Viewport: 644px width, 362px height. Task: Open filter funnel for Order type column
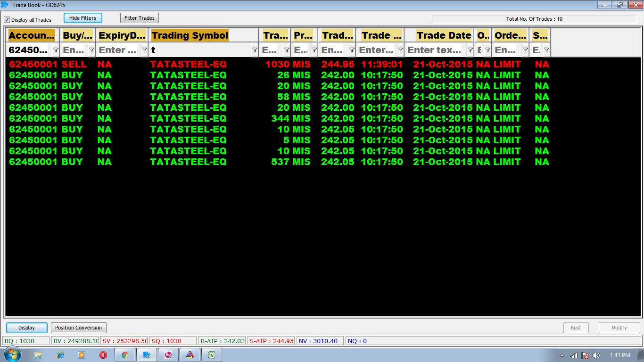[x=525, y=50]
